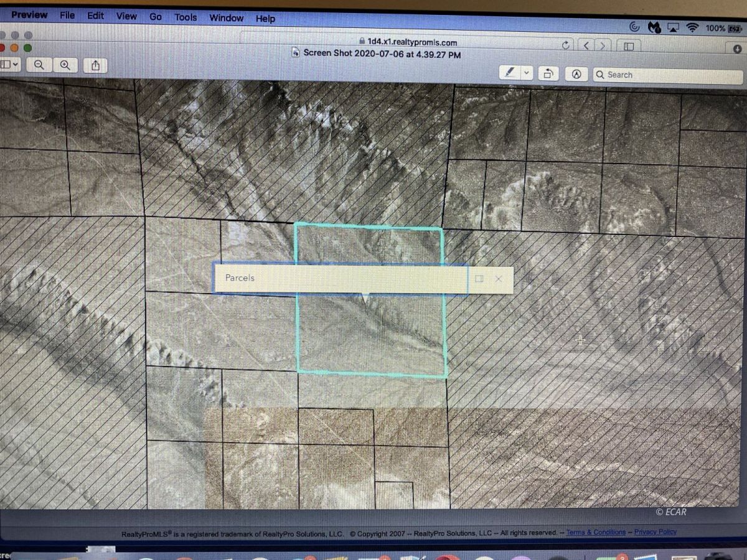This screenshot has height=560, width=747.
Task: Expand the highlight color dropdown arrow
Action: [526, 73]
